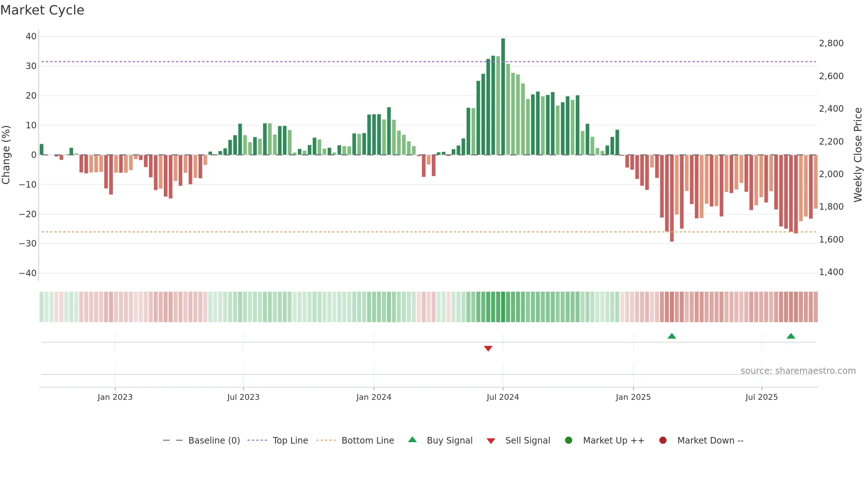Click the Market Cycle chart title
The height and width of the screenshot is (488, 868).
click(42, 10)
